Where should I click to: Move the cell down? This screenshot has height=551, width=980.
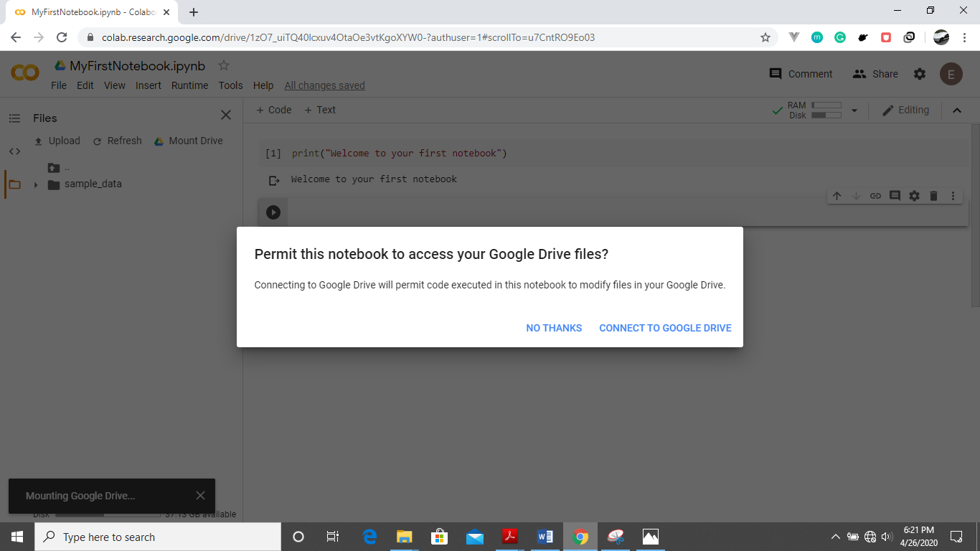coord(856,196)
